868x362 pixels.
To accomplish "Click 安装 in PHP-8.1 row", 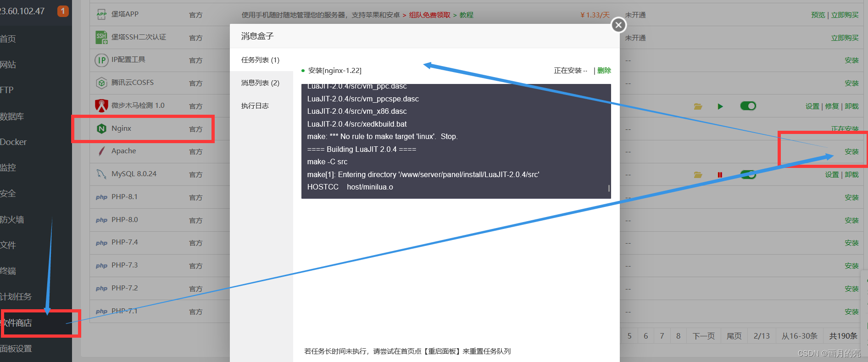I will tap(852, 197).
